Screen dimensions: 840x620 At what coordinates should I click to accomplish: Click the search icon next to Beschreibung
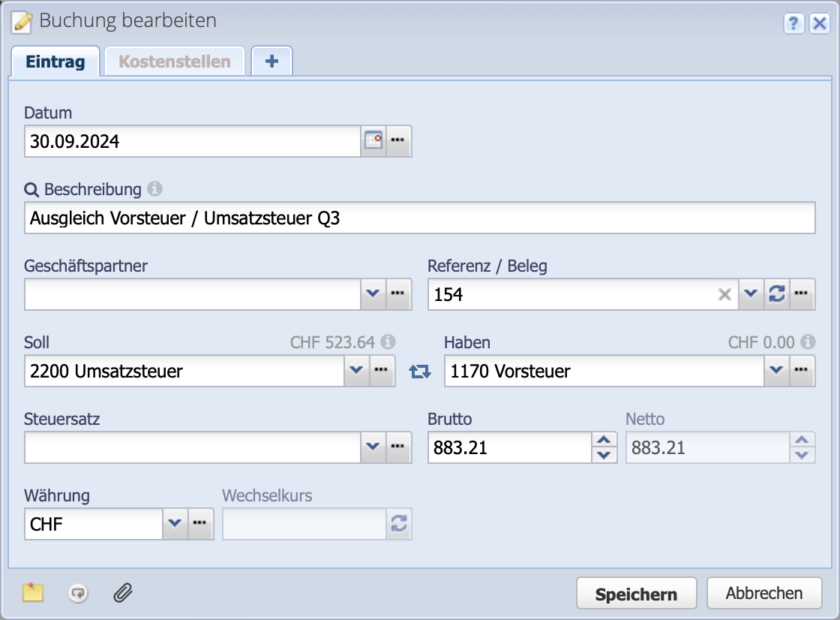[x=33, y=189]
